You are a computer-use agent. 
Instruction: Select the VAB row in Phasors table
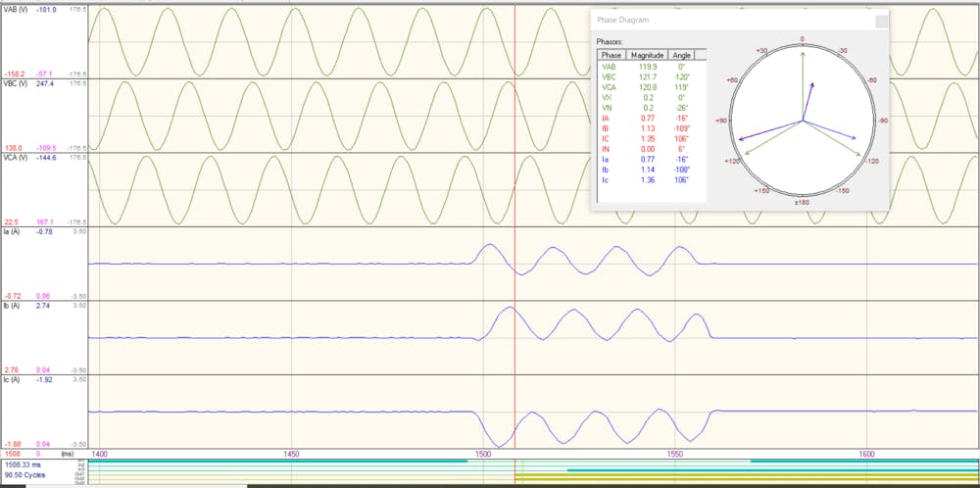pos(652,67)
